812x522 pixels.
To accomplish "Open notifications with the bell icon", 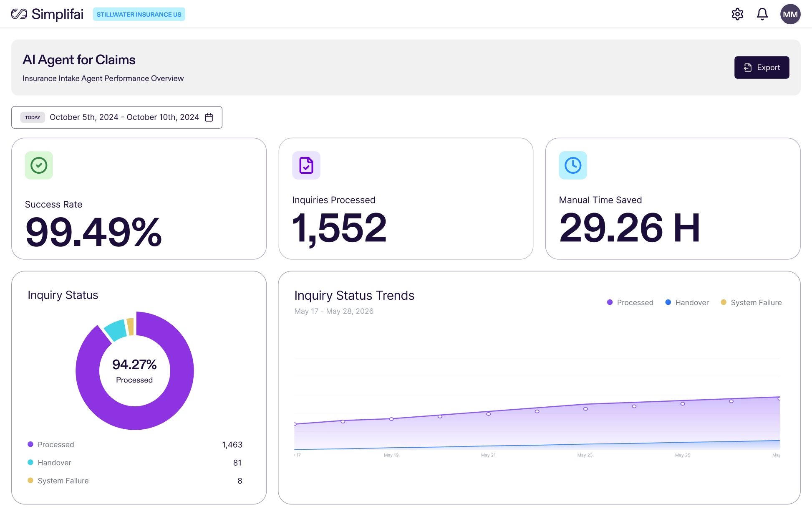I will 762,14.
